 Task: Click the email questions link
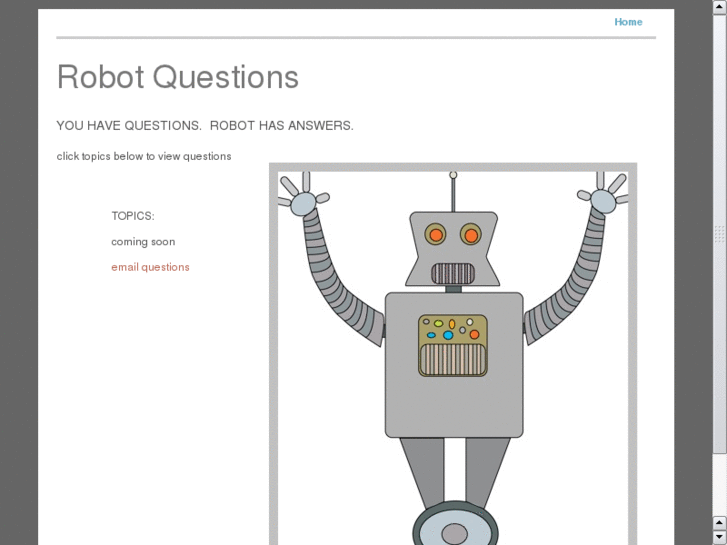point(150,267)
